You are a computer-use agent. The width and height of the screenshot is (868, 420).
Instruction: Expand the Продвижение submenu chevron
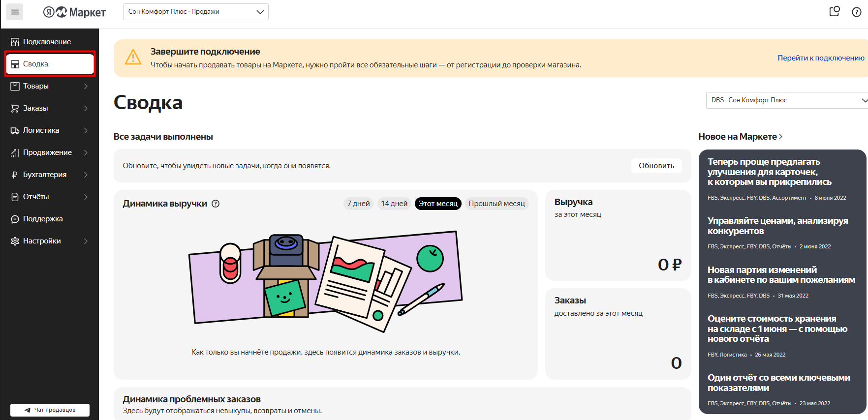(86, 152)
